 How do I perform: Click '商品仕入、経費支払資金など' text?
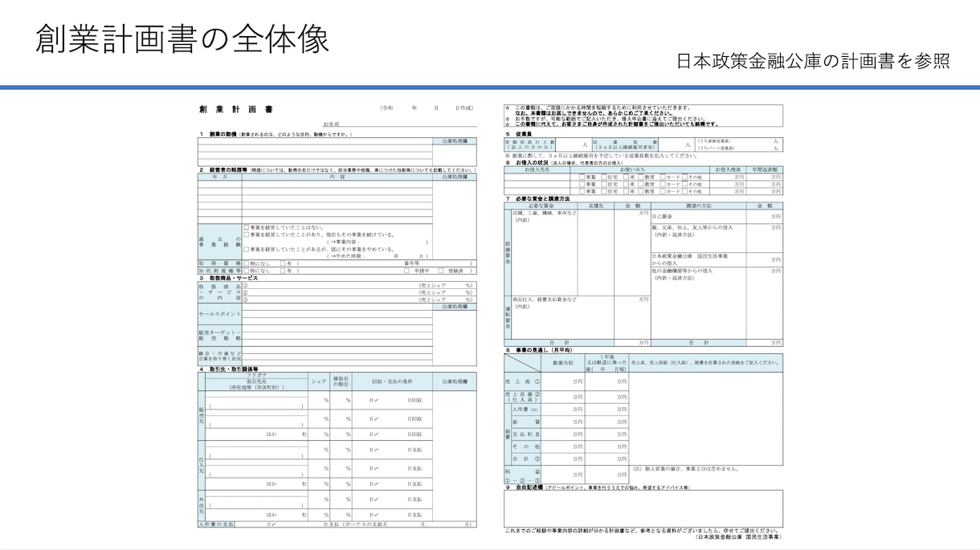click(x=545, y=299)
